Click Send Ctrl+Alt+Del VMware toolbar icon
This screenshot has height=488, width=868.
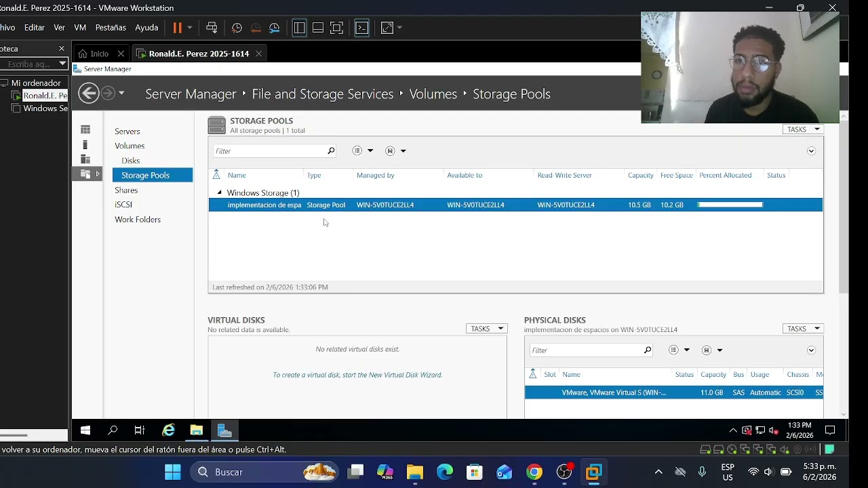point(212,28)
